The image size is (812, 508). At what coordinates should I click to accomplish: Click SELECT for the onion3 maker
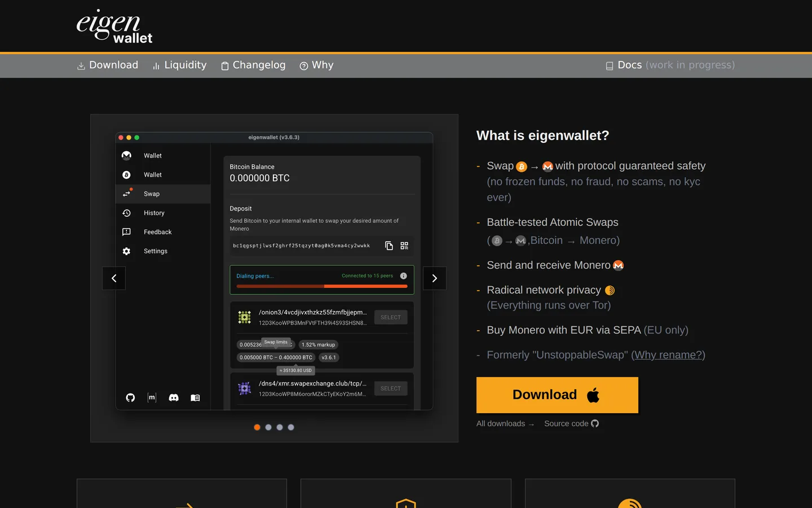[x=391, y=317]
